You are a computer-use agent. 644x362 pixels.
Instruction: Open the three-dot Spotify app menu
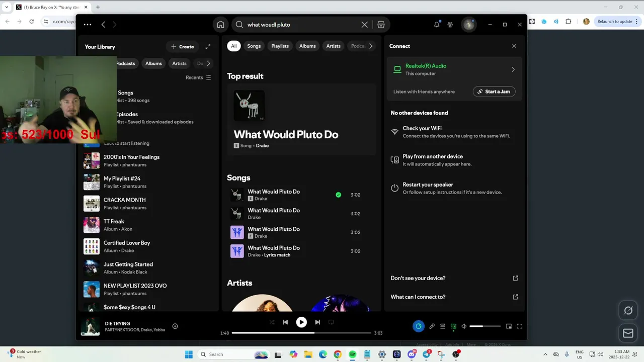[88, 25]
